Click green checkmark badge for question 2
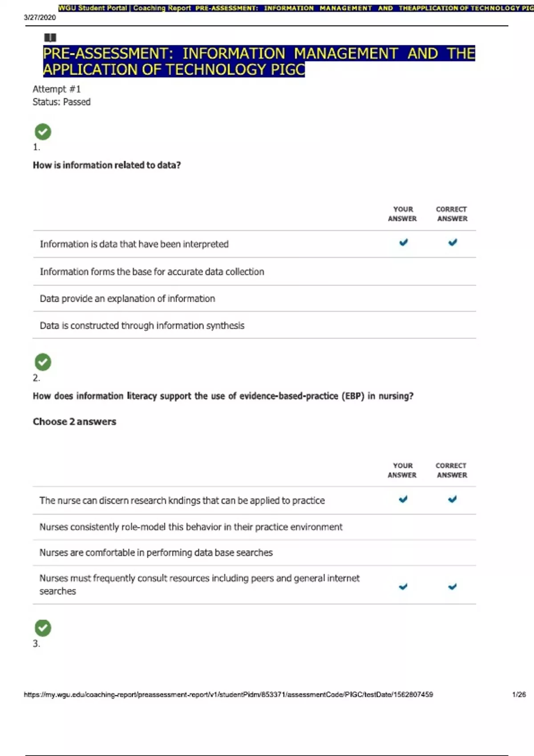The image size is (534, 756). (43, 362)
